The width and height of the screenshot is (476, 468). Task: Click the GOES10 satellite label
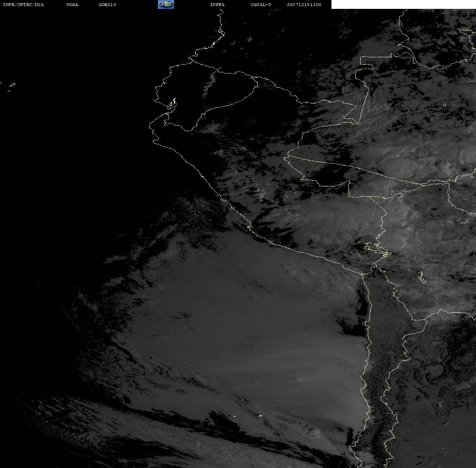click(107, 4)
